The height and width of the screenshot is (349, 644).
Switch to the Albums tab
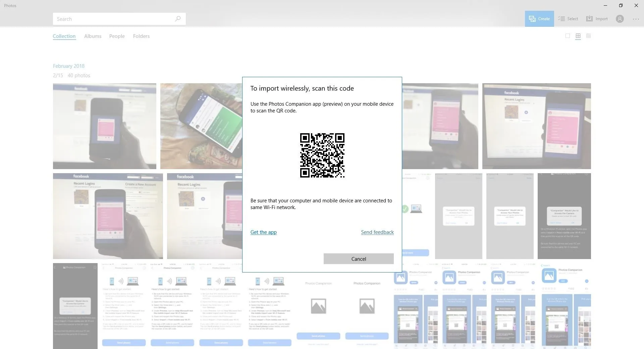tap(93, 36)
